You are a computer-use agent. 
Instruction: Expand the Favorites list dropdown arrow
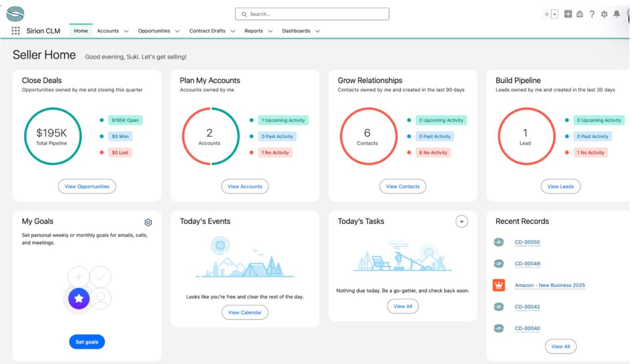point(555,14)
